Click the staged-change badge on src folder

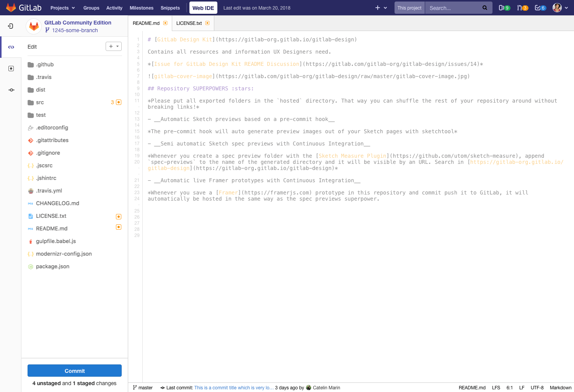119,102
